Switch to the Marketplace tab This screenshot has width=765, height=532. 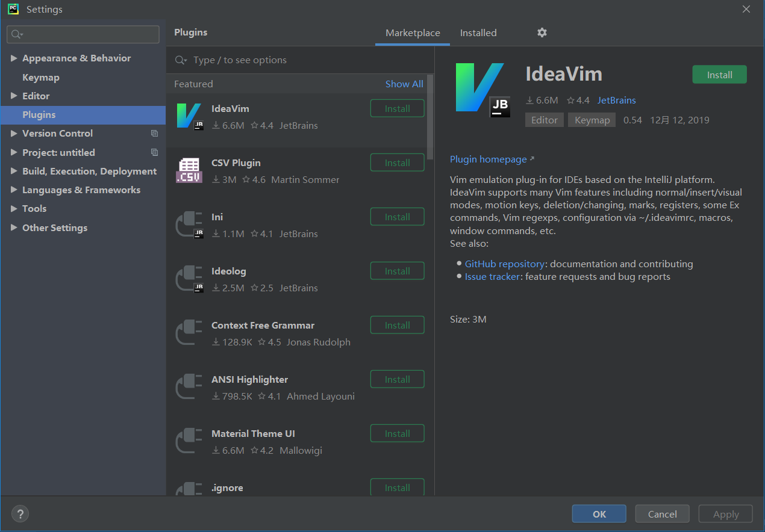tap(413, 33)
